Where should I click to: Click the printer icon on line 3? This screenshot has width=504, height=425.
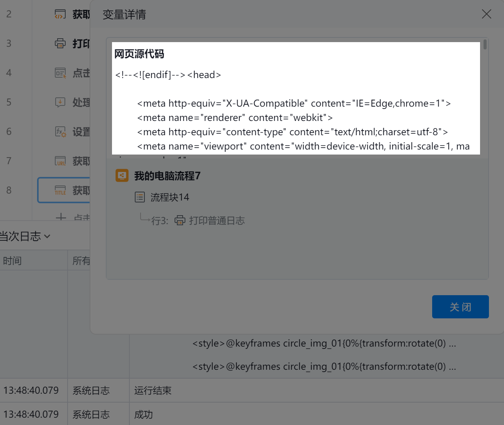(x=60, y=43)
